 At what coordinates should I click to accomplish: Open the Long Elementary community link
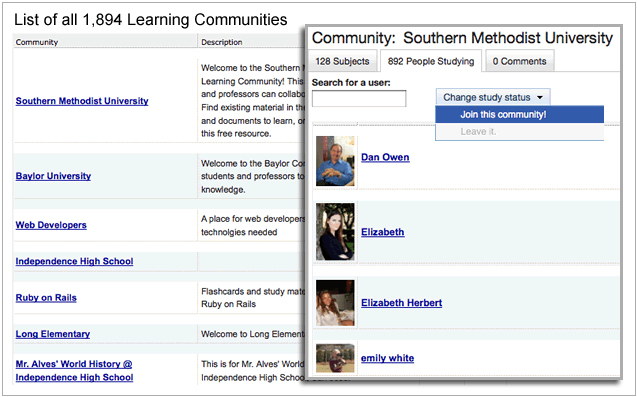[x=53, y=334]
